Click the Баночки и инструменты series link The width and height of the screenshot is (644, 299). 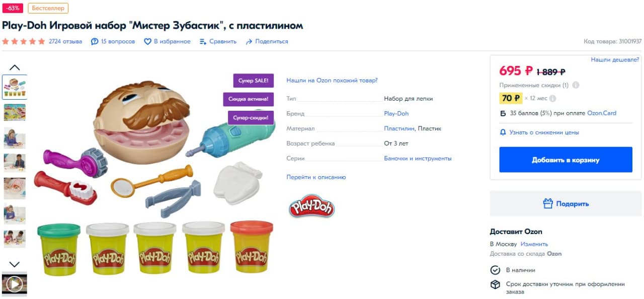click(418, 158)
